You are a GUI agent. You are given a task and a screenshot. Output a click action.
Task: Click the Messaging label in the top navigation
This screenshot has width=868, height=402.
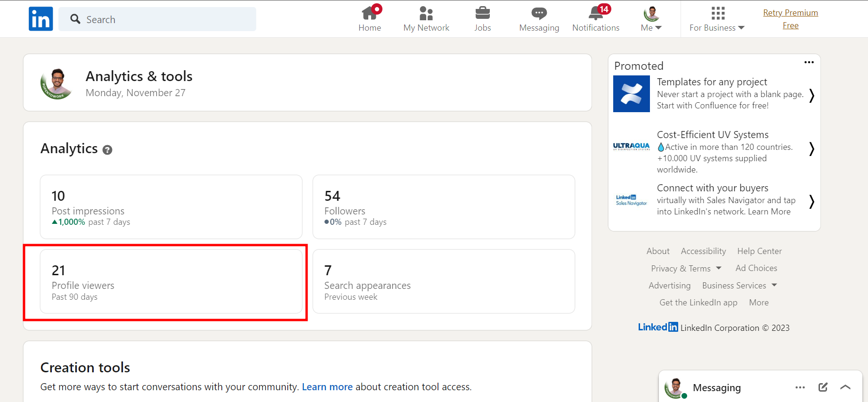click(x=539, y=28)
